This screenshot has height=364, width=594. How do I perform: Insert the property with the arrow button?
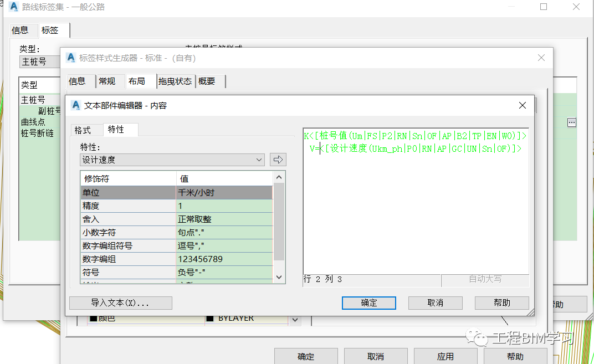click(x=278, y=160)
